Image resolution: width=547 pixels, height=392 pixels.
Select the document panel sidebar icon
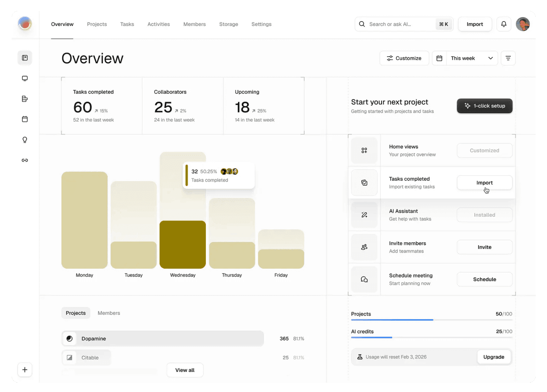click(25, 58)
